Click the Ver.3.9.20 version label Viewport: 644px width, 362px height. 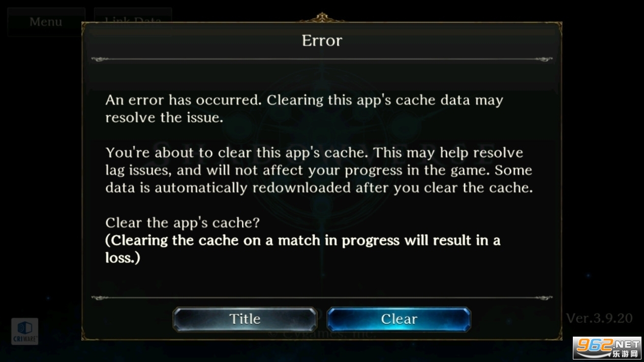pos(599,318)
